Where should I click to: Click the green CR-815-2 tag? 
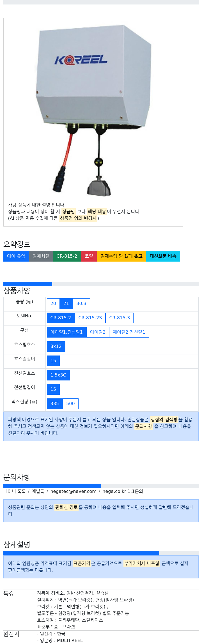click(67, 256)
